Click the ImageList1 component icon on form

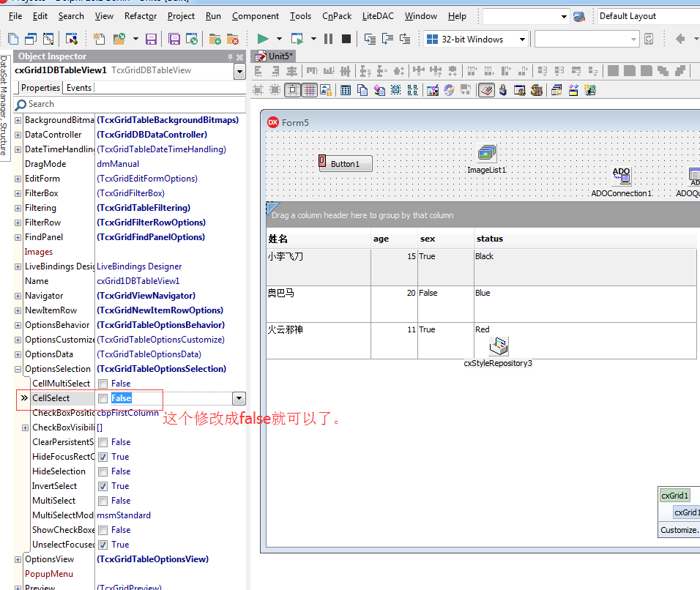[487, 153]
